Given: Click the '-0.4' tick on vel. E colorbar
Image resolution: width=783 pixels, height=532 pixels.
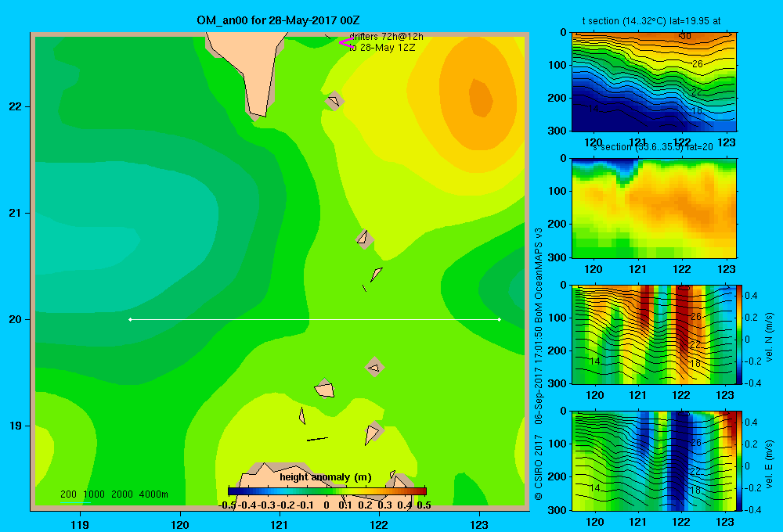Looking at the screenshot, I should point(752,509).
